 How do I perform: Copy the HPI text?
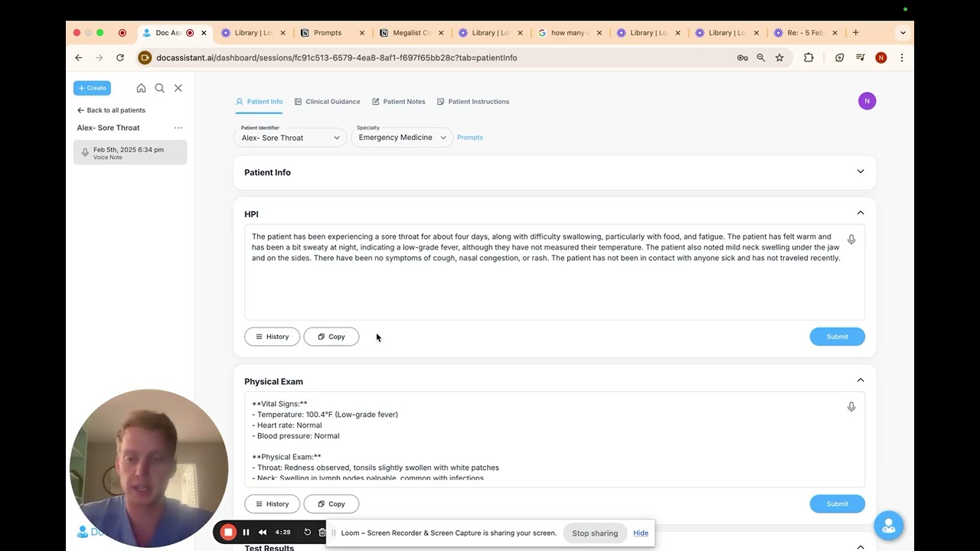coord(331,337)
